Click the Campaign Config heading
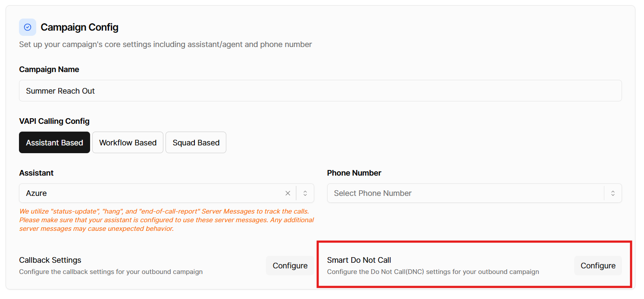This screenshot has height=299, width=644. 79,28
